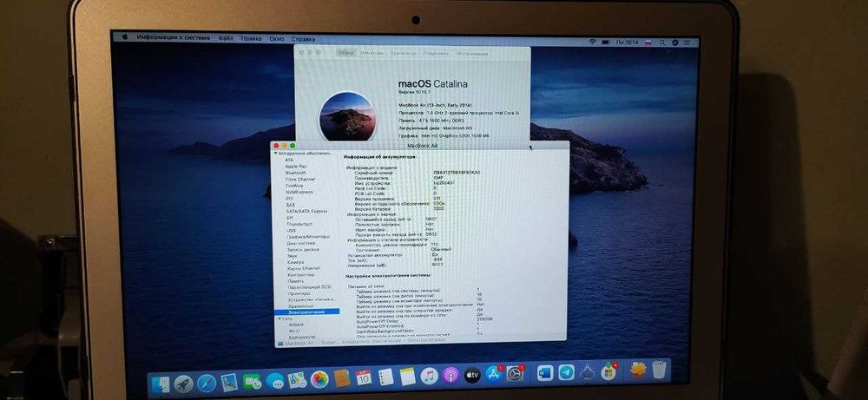Select Bluetooth in hardware sidebar
The height and width of the screenshot is (400, 868).
point(296,173)
